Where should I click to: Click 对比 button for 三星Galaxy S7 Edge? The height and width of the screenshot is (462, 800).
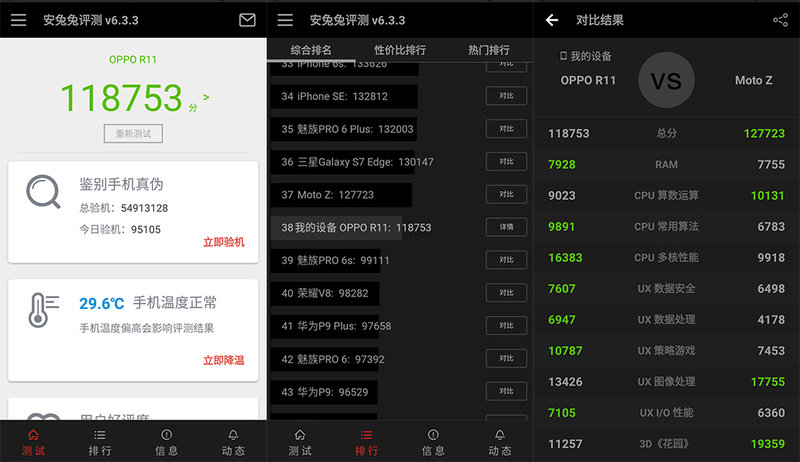click(x=506, y=162)
